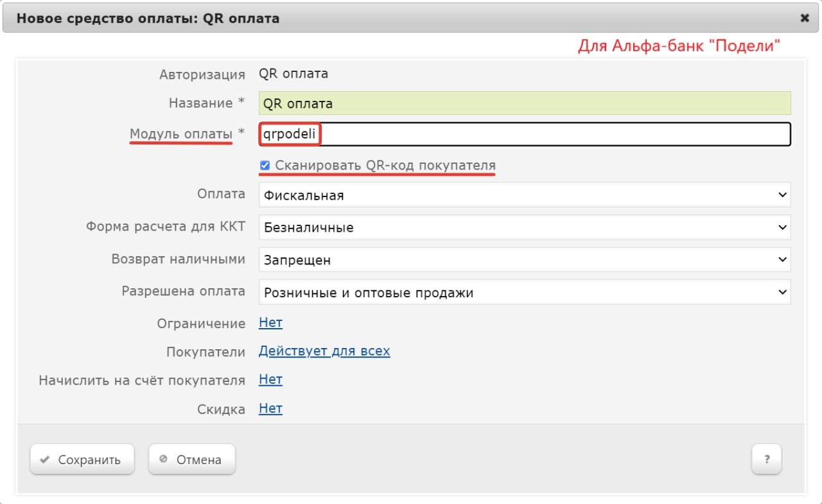Click the Модуль оплаты field label
The image size is (822, 504).
181,134
